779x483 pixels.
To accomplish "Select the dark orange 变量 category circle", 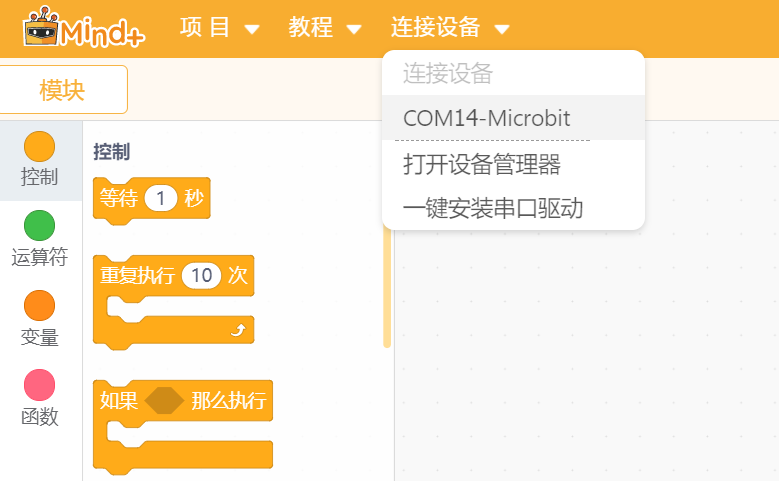I will (x=39, y=306).
